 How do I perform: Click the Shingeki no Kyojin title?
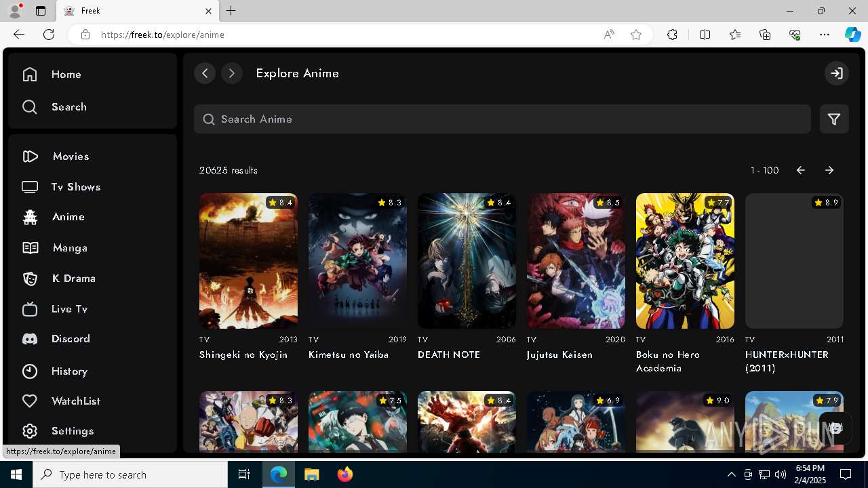(243, 354)
